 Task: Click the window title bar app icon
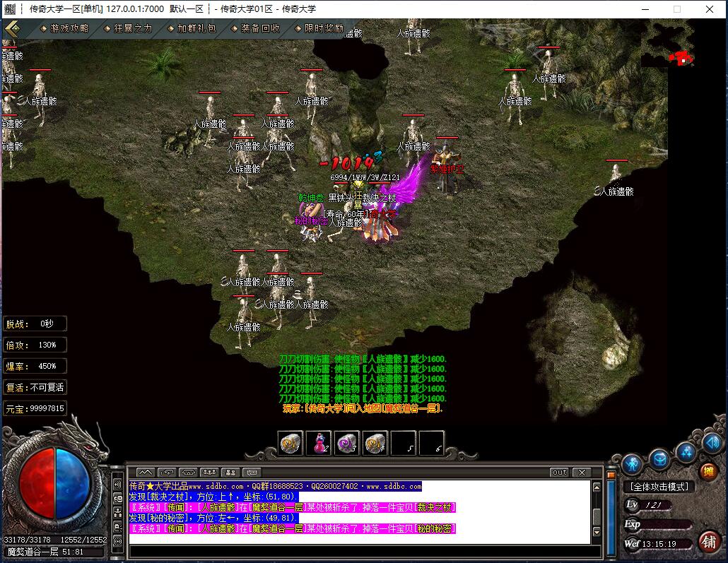(10, 8)
